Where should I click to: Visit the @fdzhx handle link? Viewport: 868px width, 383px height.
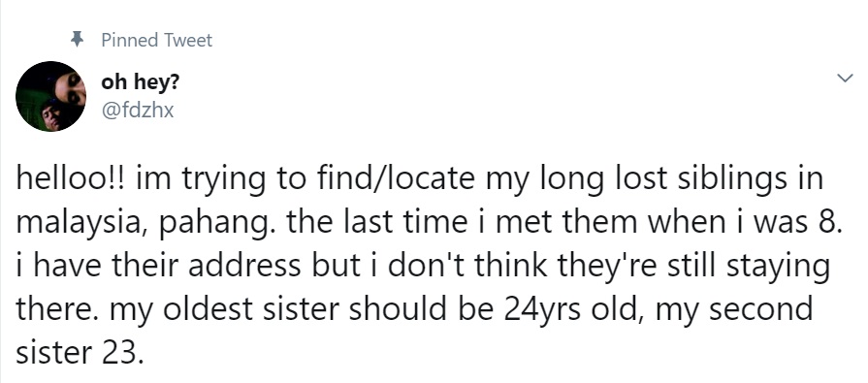(138, 110)
